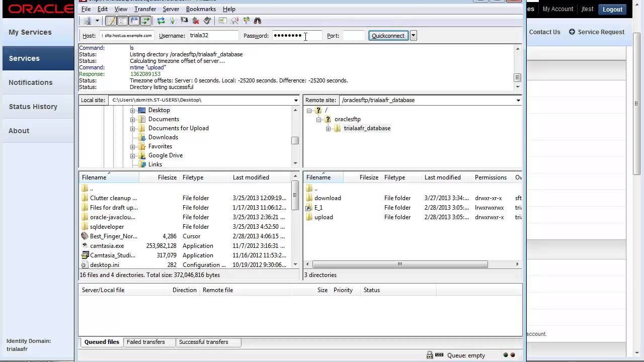Expand the Google Drive folder node
The image size is (644, 362).
(133, 155)
